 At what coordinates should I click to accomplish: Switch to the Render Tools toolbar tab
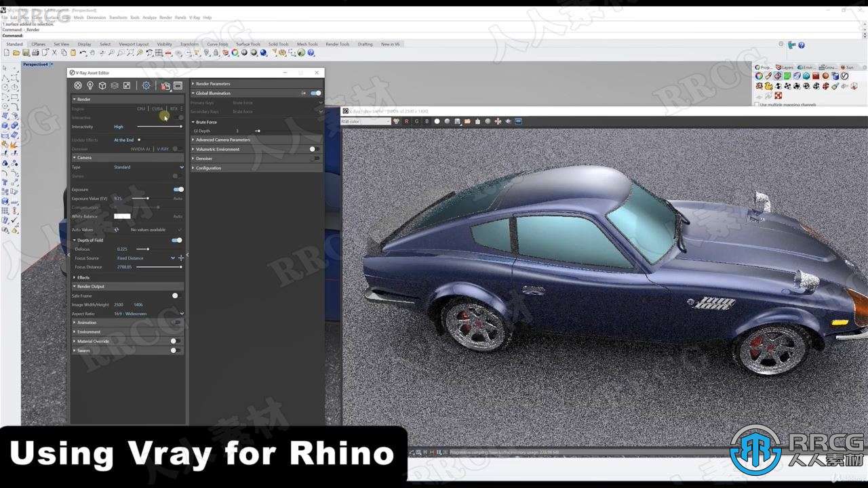(338, 44)
